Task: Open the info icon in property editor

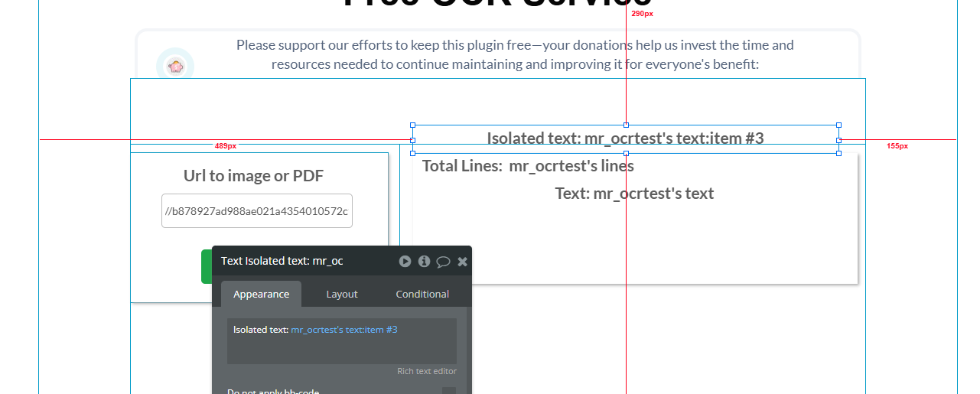Action: (x=424, y=262)
